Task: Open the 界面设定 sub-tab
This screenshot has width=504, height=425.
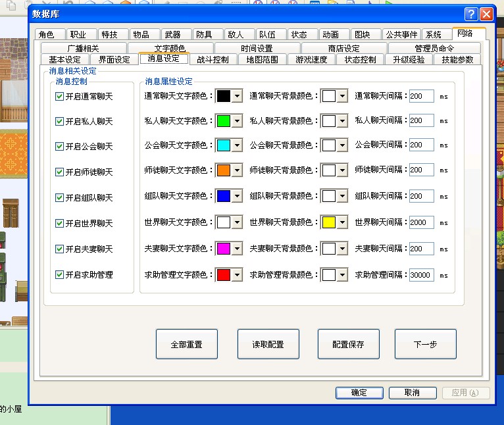Action: [x=114, y=59]
